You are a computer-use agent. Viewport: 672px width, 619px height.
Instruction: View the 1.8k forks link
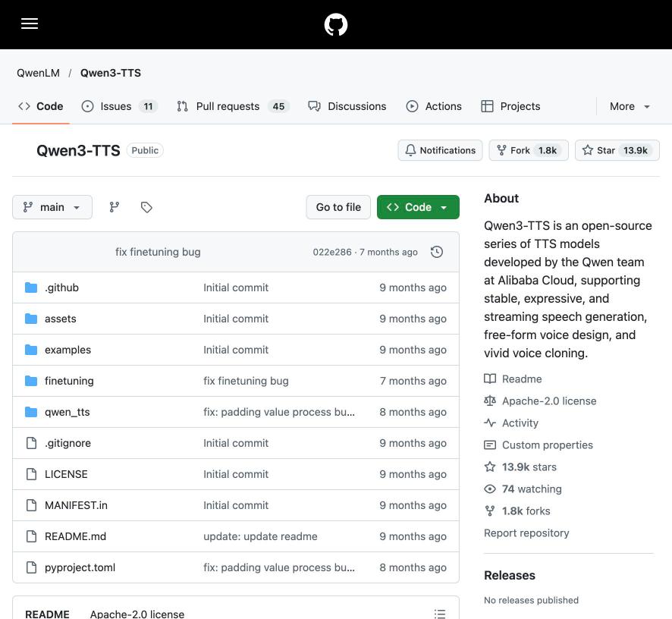coord(526,511)
